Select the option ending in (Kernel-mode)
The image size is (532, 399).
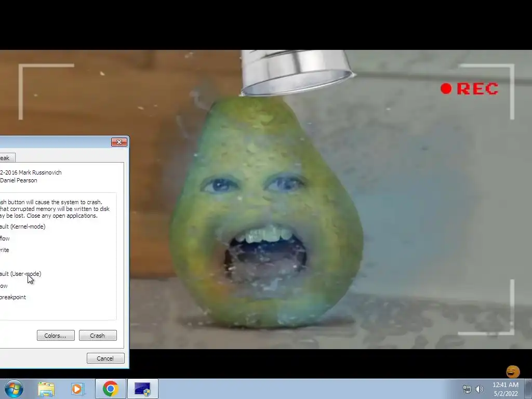coord(22,227)
